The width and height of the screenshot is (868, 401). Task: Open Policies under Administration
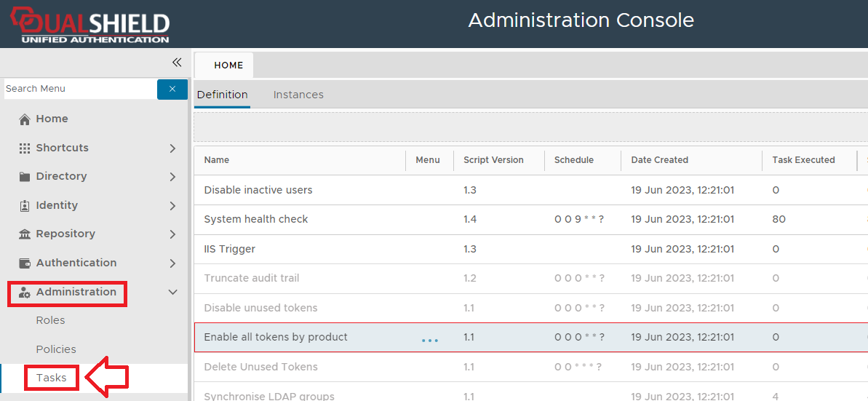(x=56, y=349)
